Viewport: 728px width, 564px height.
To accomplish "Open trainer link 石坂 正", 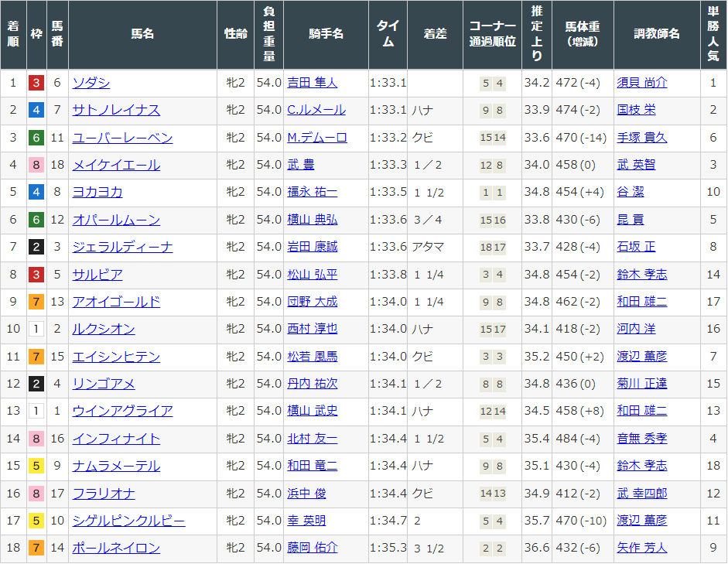I will [636, 248].
